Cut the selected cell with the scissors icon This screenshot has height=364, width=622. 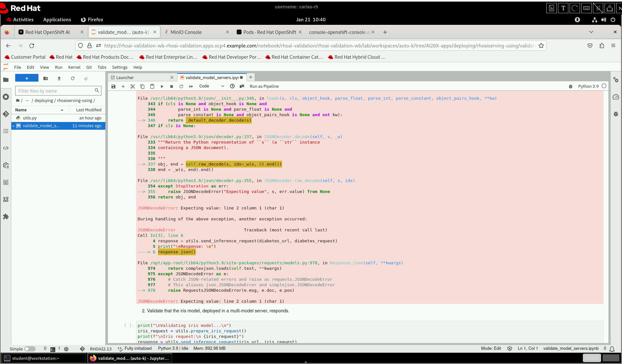(133, 86)
